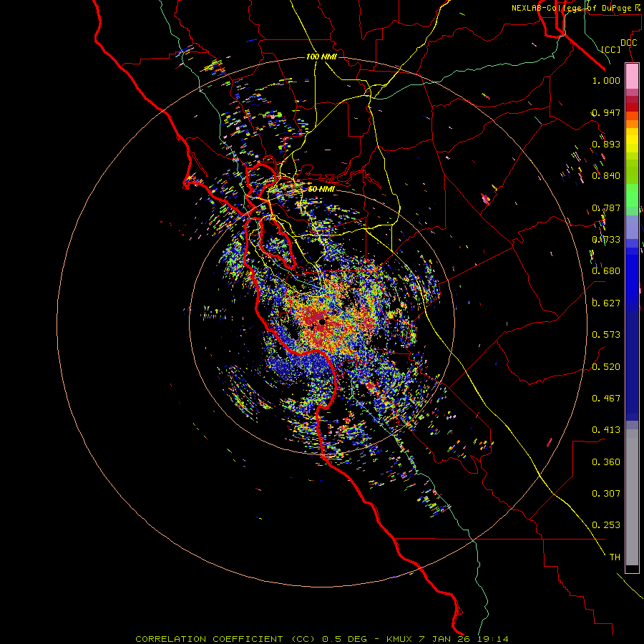Click the 0.360 color scale value
The image size is (644, 644).
tap(606, 462)
